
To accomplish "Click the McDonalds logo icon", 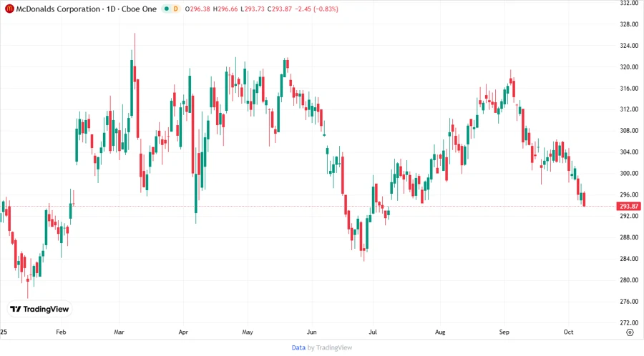I will pos(9,9).
